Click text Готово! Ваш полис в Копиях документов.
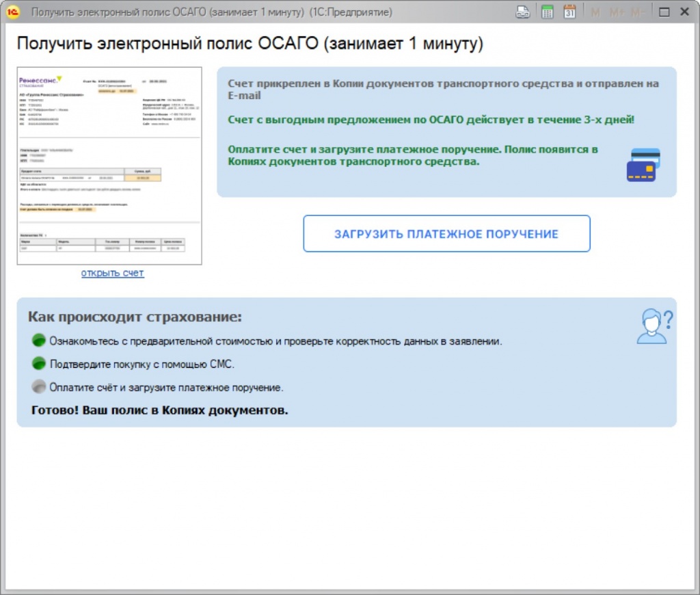Viewport: 700px width, 595px height. pyautogui.click(x=160, y=410)
